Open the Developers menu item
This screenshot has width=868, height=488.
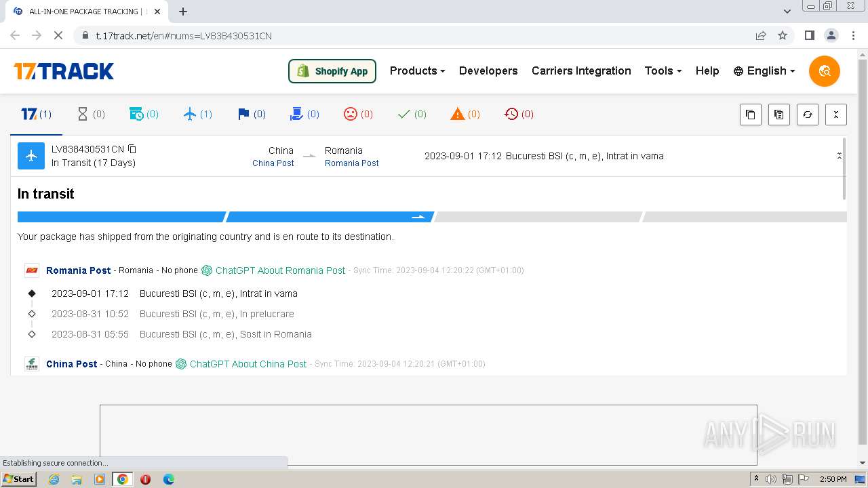click(x=488, y=70)
